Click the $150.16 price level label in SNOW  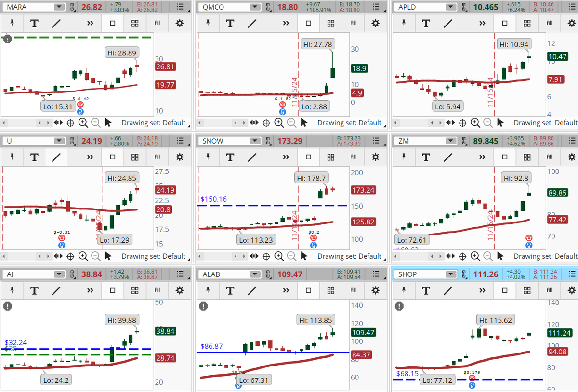click(x=213, y=199)
